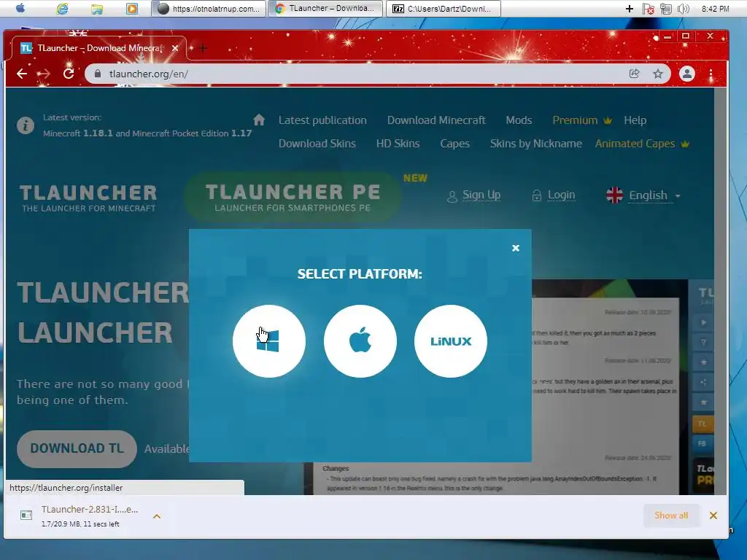This screenshot has height=560, width=747.
Task: Switch to TLauncher Chrome taskbar window
Action: 325,9
